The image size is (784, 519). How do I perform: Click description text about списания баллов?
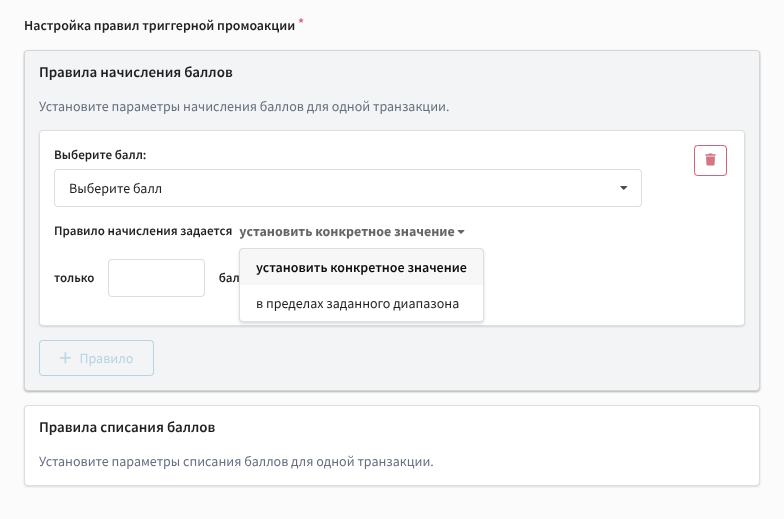tap(235, 462)
